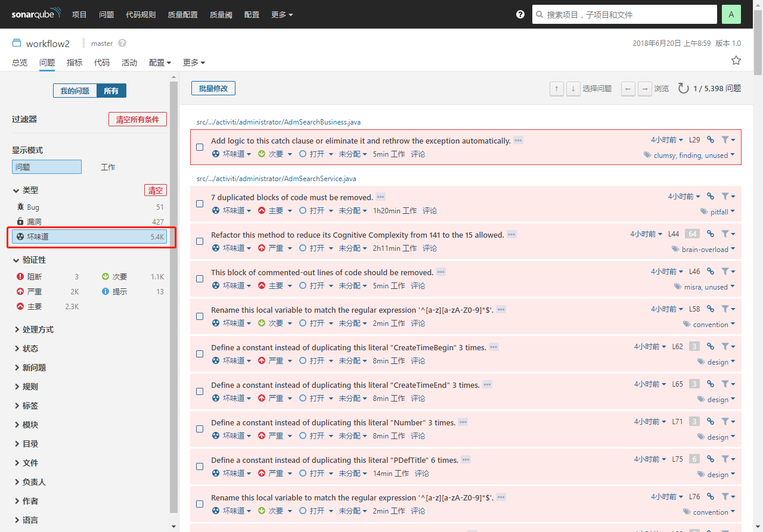
Task: Show 64 flow locations for Cognitive Complexity issue
Action: click(x=692, y=234)
